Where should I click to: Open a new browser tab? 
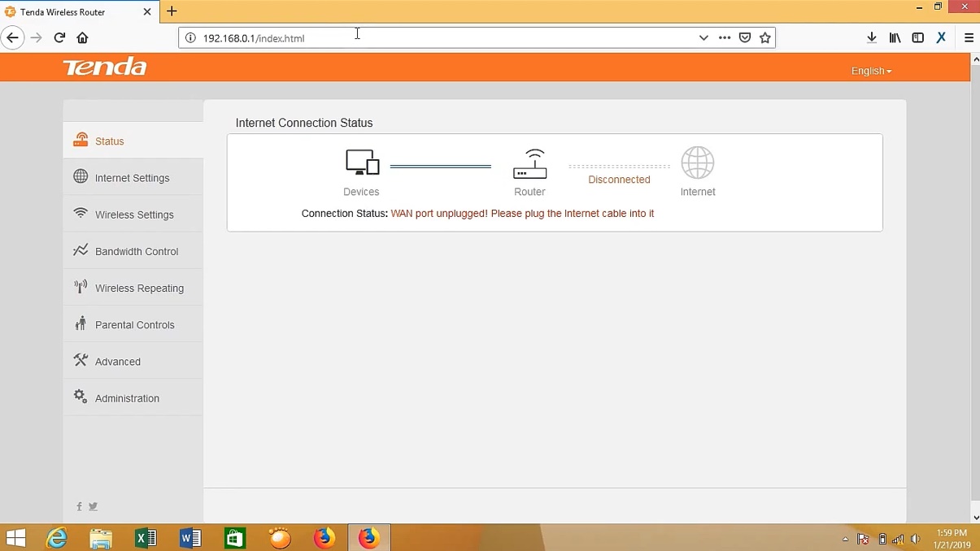172,11
